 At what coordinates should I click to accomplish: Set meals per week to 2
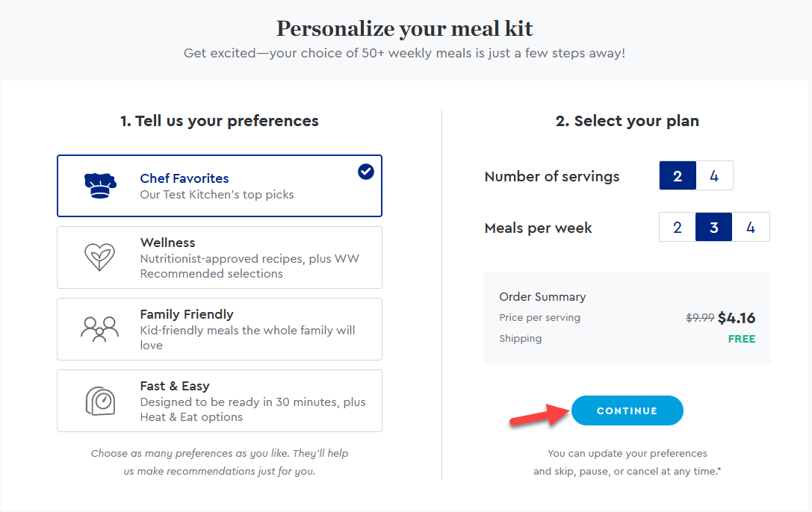click(678, 227)
